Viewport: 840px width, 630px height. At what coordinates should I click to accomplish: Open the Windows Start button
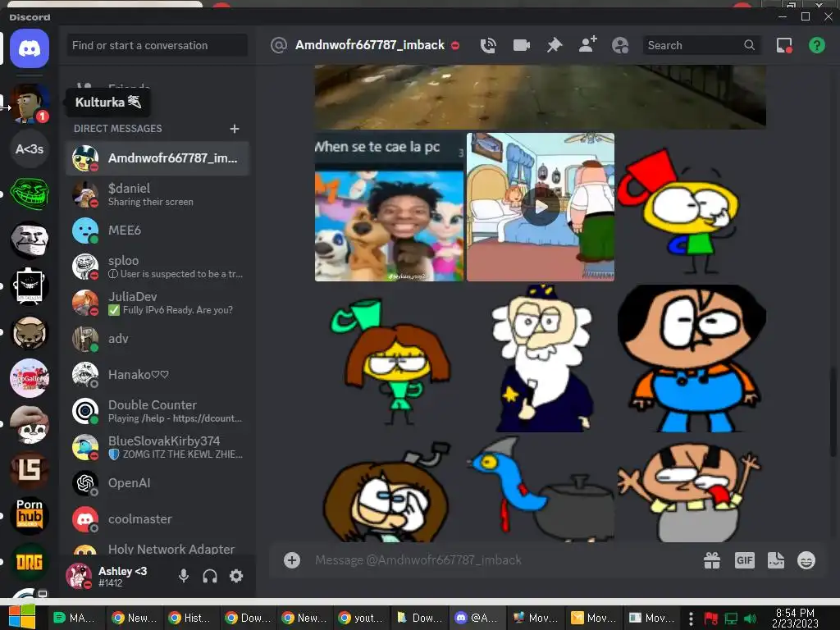21,617
